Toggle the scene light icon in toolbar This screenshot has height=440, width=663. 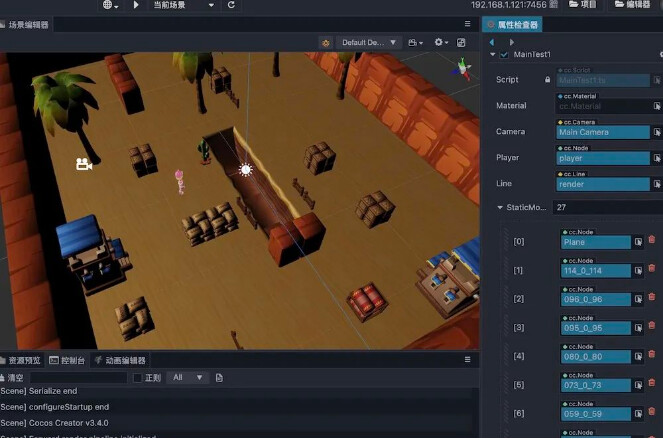[x=326, y=43]
